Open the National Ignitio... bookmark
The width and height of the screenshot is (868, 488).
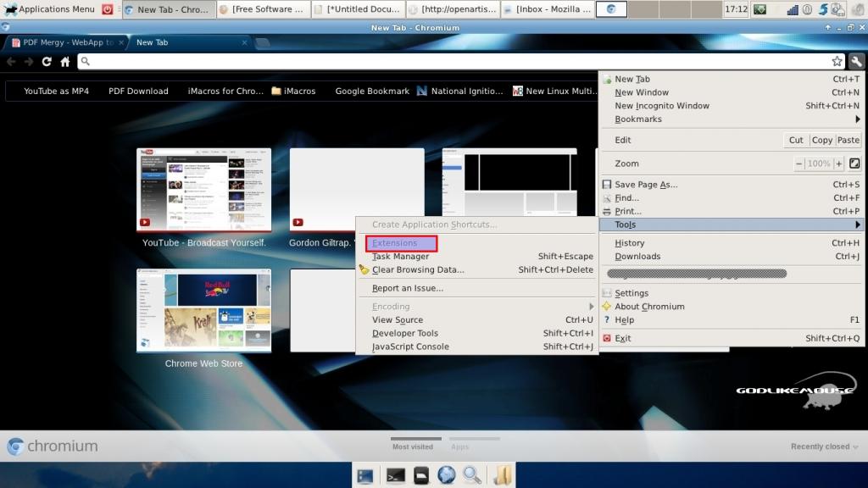coord(460,91)
